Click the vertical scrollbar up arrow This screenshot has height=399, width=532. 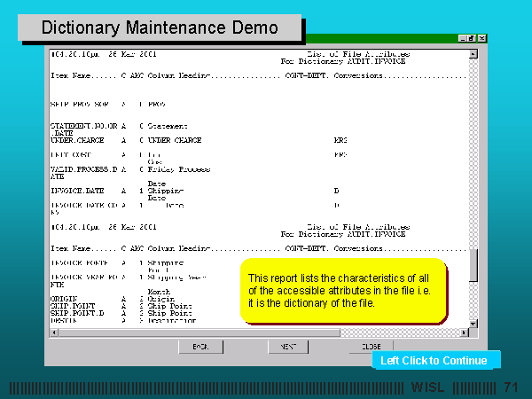pos(473,53)
